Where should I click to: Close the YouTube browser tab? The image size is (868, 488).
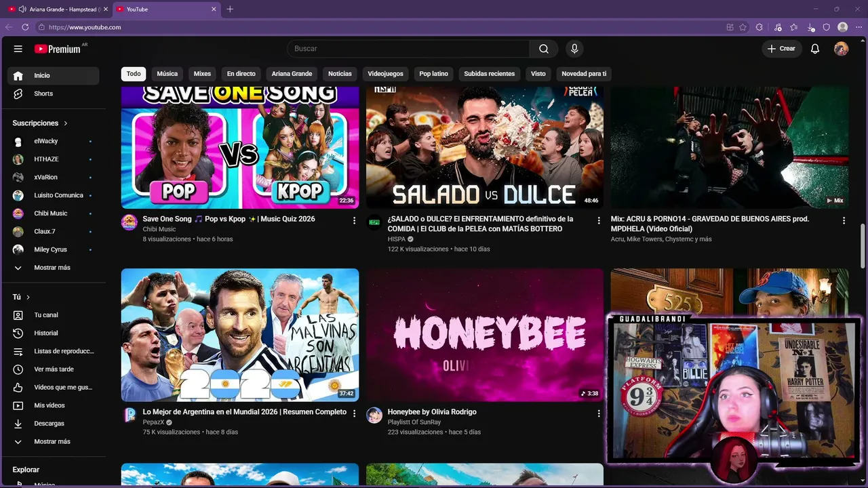point(214,9)
